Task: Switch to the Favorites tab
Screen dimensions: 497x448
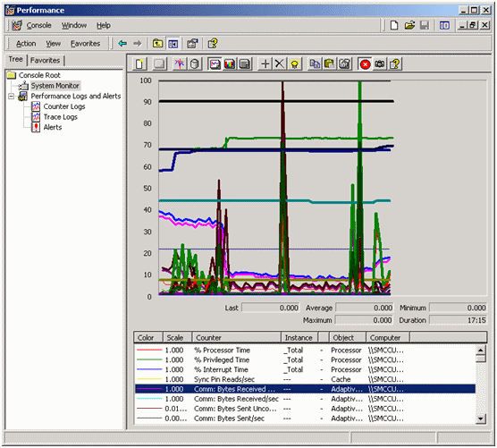Action: point(45,60)
